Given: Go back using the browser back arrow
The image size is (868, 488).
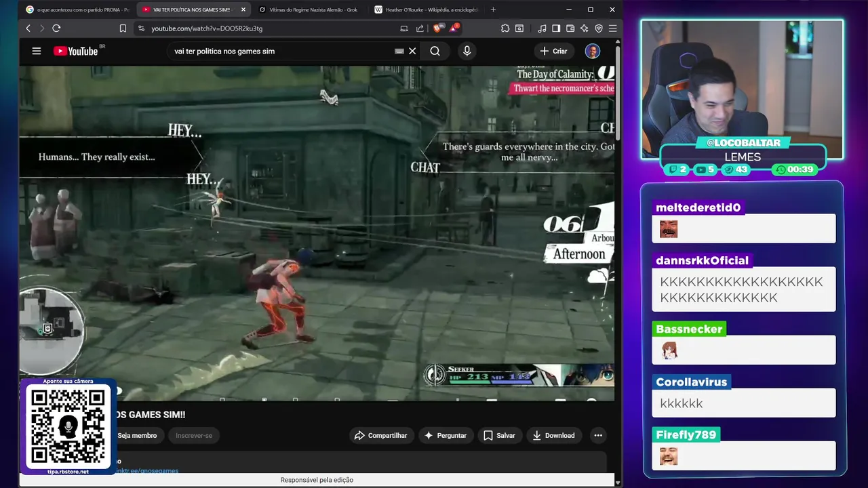Looking at the screenshot, I should click(x=28, y=28).
